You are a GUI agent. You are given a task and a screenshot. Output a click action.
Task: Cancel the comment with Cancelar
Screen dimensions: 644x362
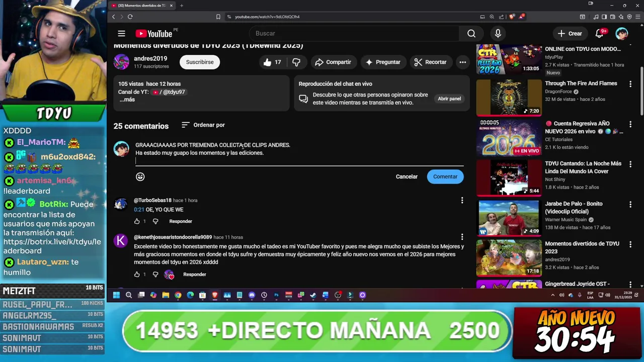coord(407,176)
